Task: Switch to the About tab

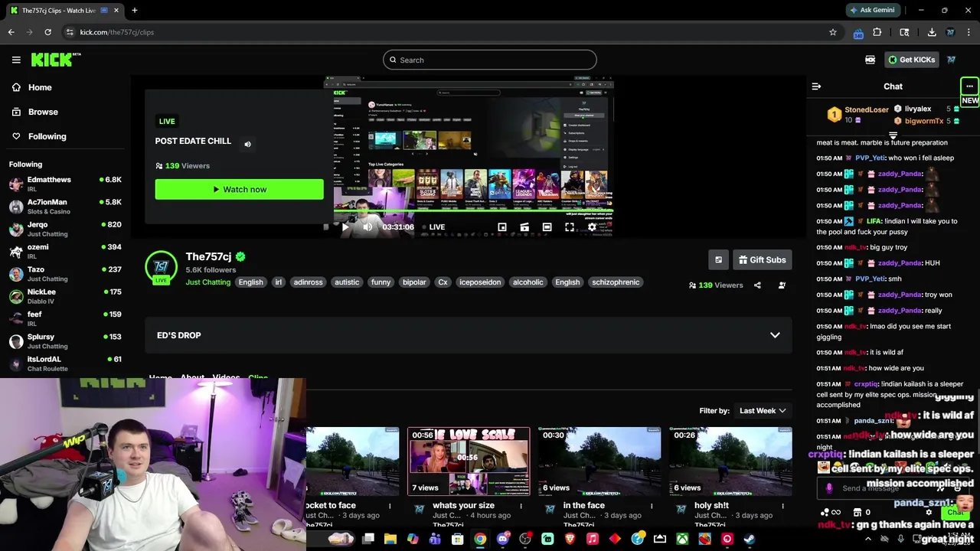Action: point(192,377)
